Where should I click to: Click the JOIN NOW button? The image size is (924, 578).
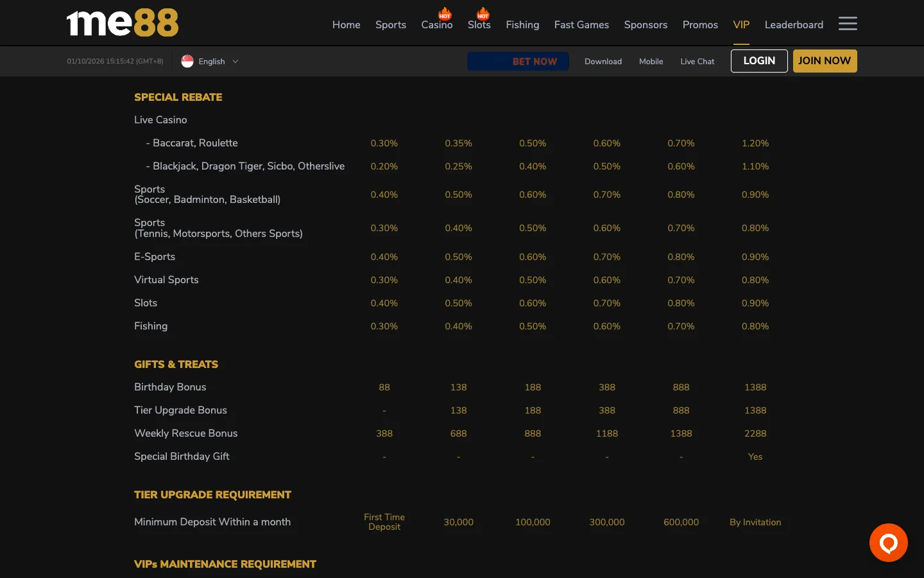[x=825, y=61]
